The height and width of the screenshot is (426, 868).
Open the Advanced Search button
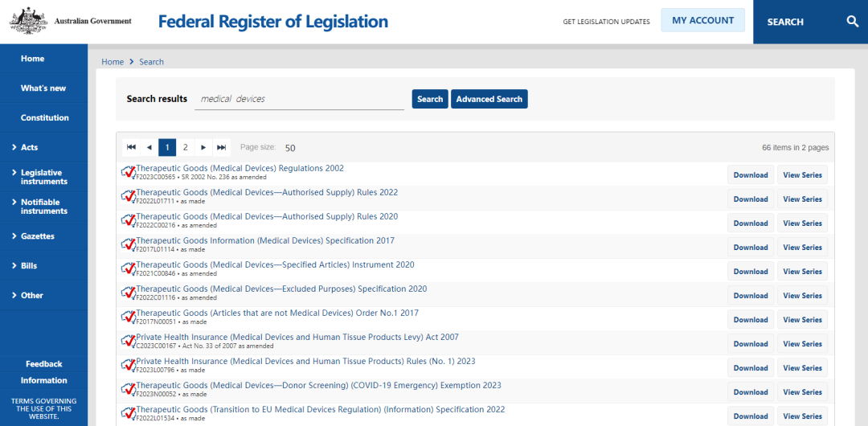(489, 99)
